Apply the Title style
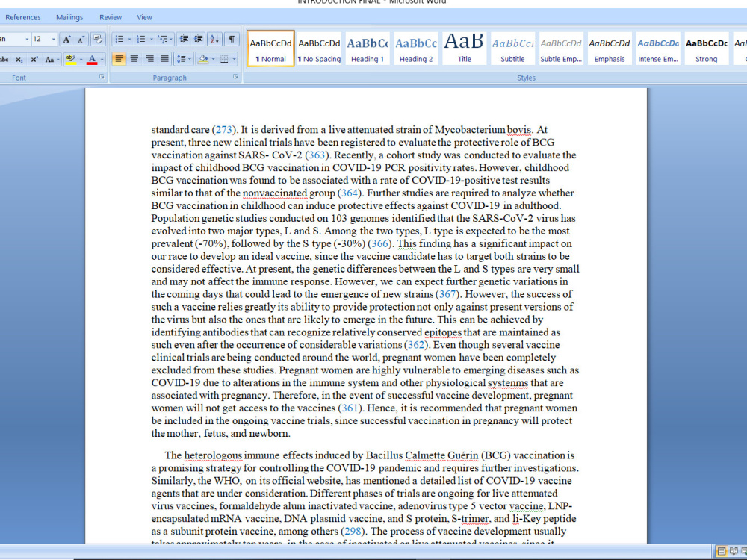The width and height of the screenshot is (747, 560). [464, 49]
